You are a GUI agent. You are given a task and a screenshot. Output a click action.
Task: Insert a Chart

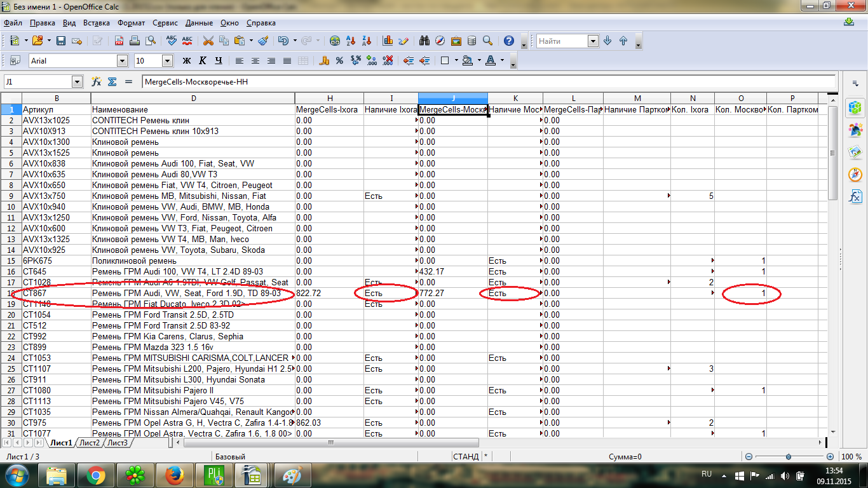[388, 41]
